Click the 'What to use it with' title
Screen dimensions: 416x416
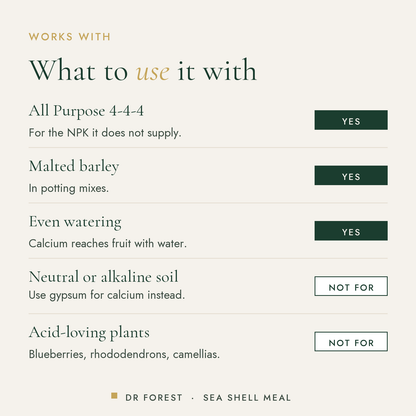[x=143, y=70]
